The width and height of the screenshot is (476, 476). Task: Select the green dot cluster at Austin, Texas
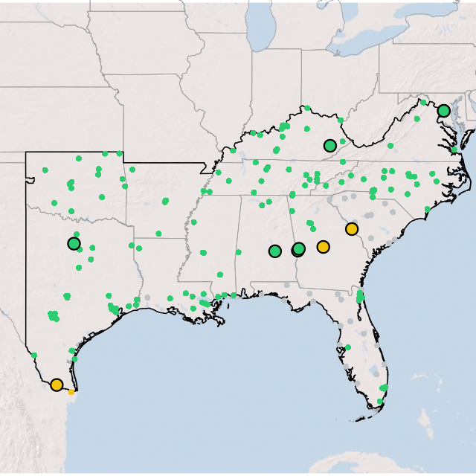67,296
